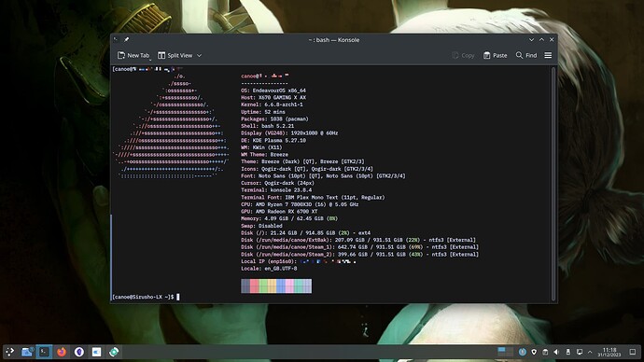Open the teal diamond app on the taskbar

(114, 352)
